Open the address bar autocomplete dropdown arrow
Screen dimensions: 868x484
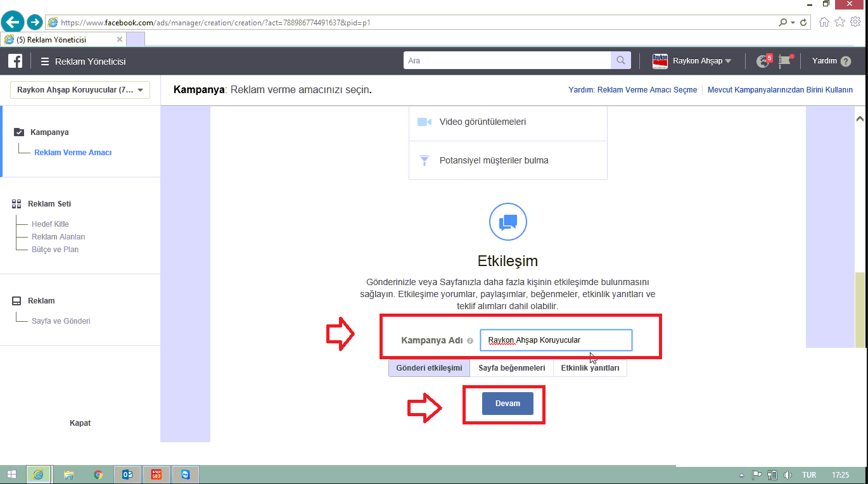coord(793,22)
